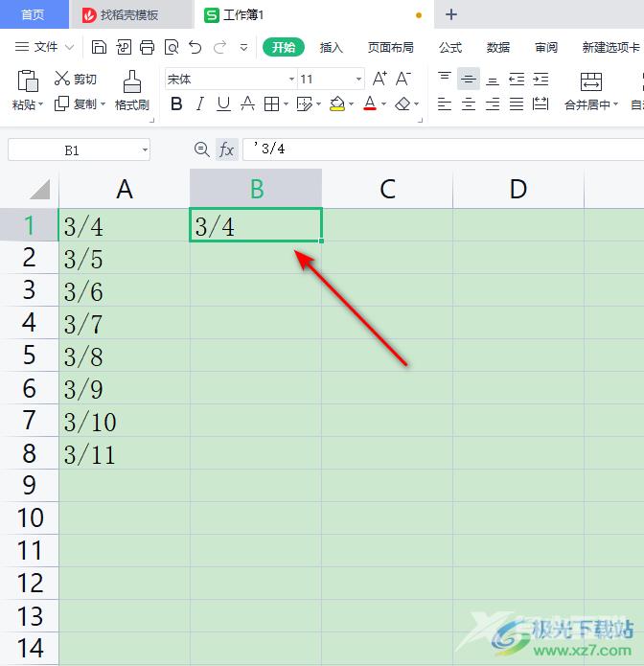The image size is (644, 666).
Task: Go to the 首页 home tab
Action: point(34,14)
